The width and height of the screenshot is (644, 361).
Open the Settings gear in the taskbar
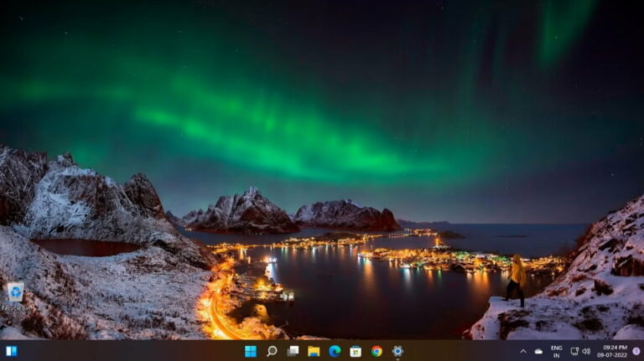click(x=397, y=351)
